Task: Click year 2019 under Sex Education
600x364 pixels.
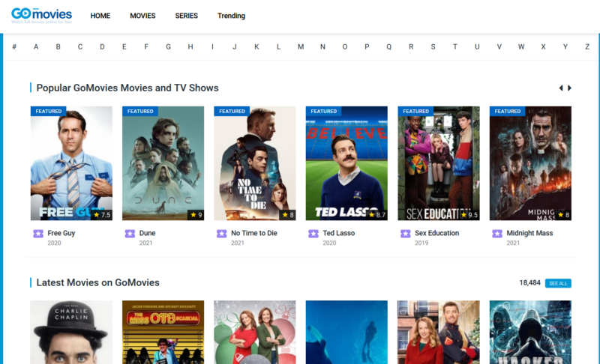Action: tap(421, 243)
